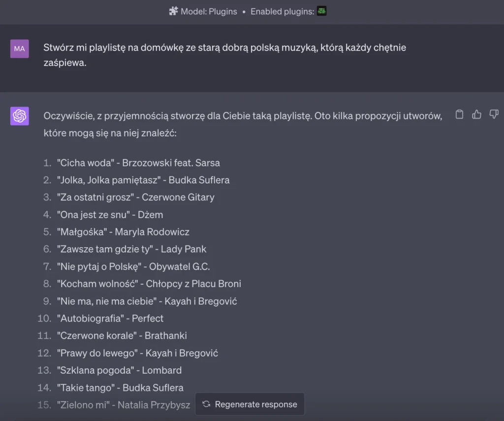Toggle thumbs up feedback on the reply
The image size is (504, 421).
[x=476, y=114]
